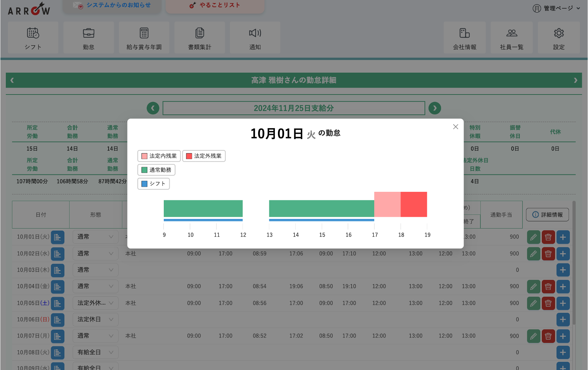Edit the 10月04日 record
588x370 pixels.
click(534, 287)
